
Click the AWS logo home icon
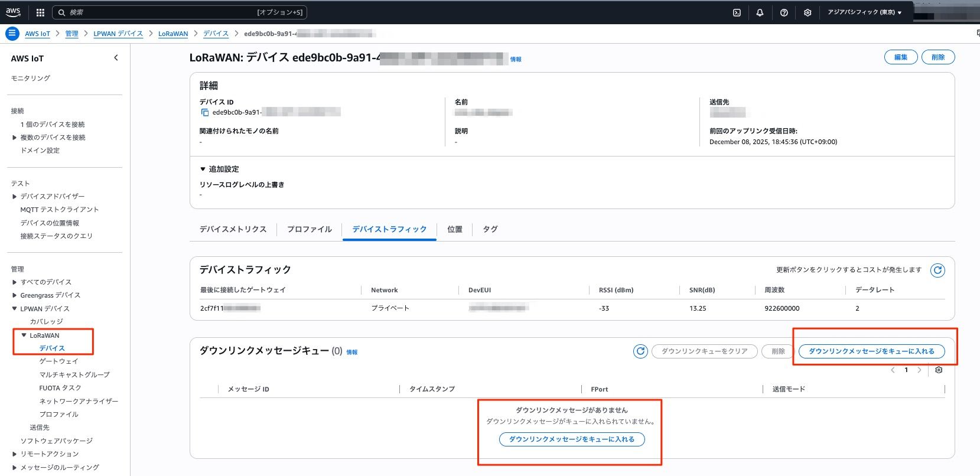(x=13, y=12)
